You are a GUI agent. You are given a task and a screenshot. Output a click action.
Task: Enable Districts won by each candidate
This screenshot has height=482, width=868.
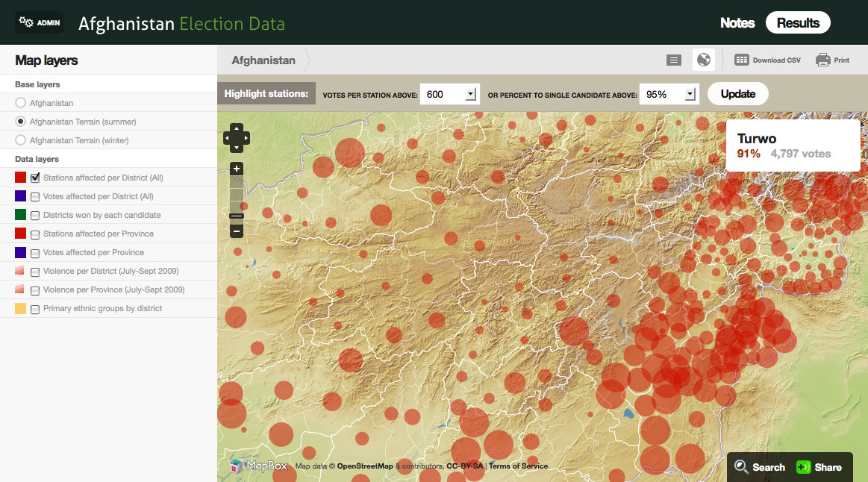coord(35,216)
